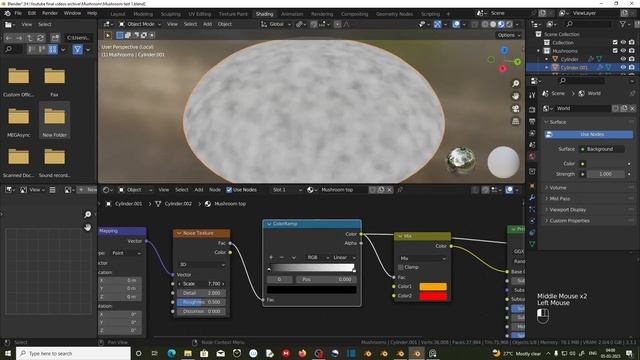Click the viewport pan hand icon
The height and width of the screenshot is (360, 640).
pos(516,96)
